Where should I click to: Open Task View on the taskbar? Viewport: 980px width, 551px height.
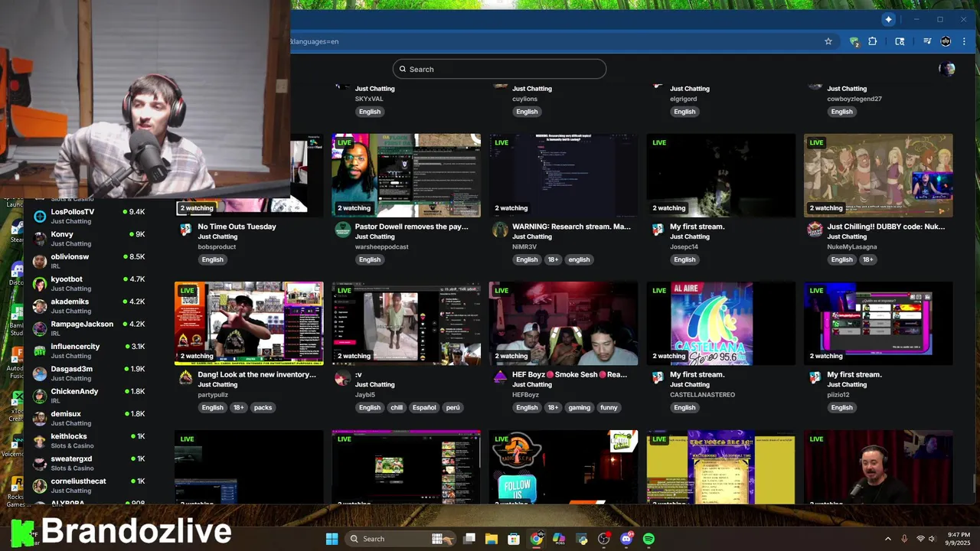point(469,539)
